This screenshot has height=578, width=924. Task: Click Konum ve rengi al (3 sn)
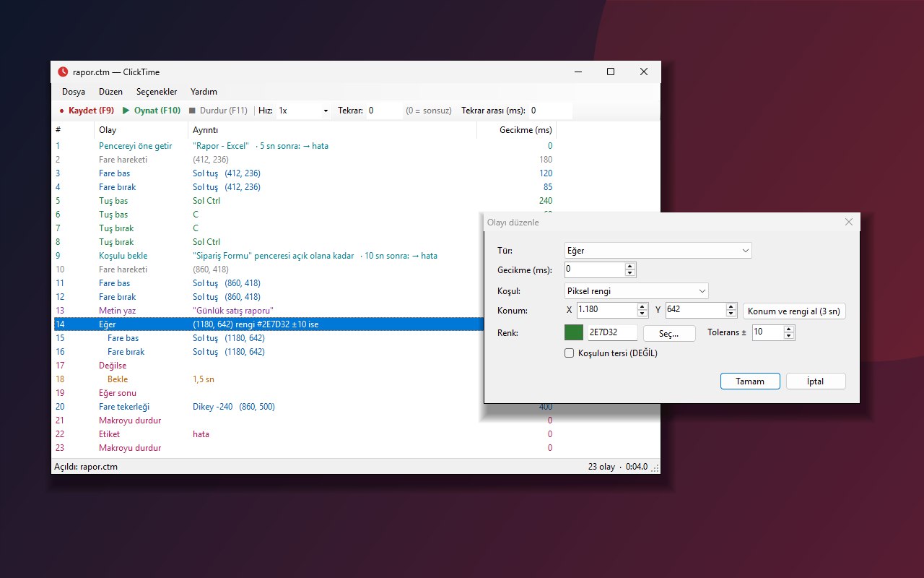tap(794, 311)
